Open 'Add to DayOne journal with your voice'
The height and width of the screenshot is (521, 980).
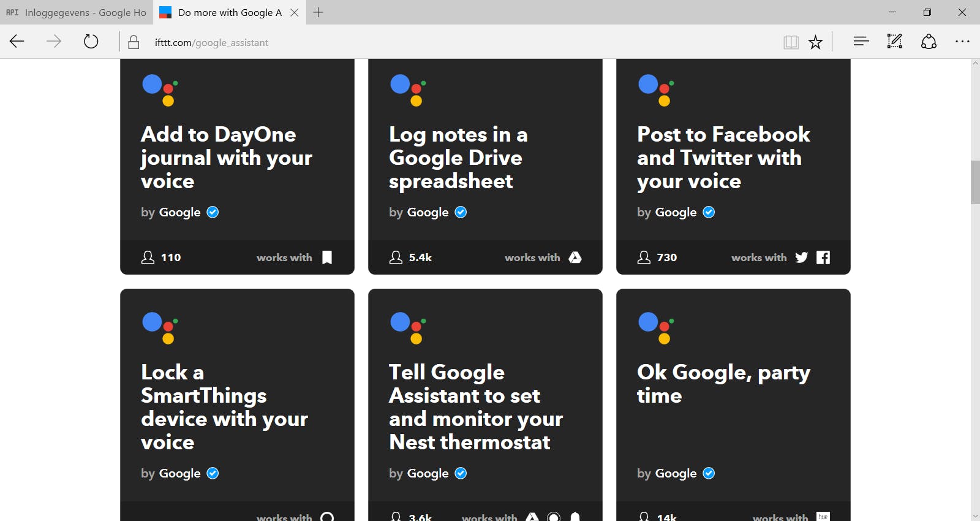(227, 158)
